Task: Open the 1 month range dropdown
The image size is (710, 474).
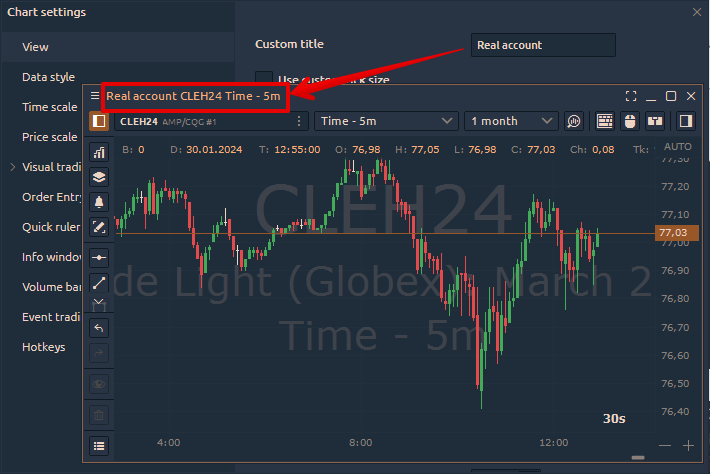Action: coord(512,121)
